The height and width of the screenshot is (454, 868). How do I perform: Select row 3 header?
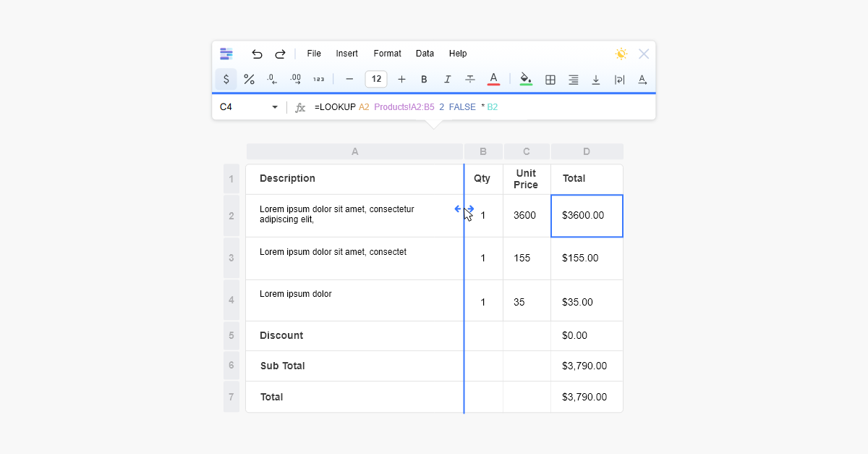click(231, 258)
